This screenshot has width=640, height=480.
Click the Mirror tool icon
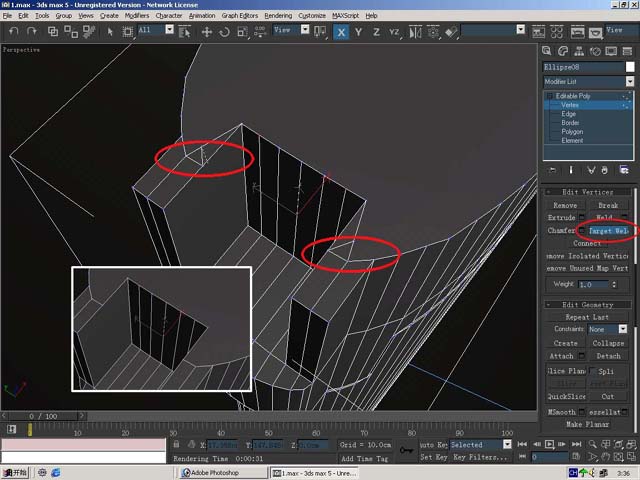click(415, 32)
